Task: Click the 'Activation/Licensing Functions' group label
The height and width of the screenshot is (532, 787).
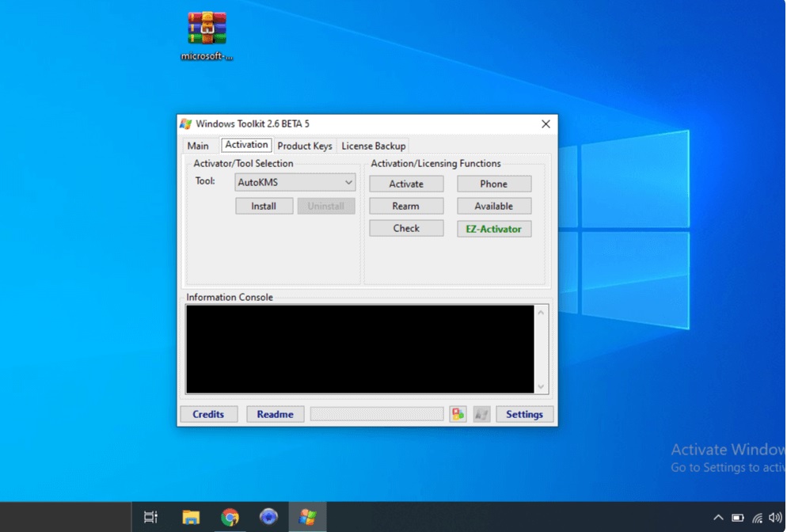Action: pos(435,164)
